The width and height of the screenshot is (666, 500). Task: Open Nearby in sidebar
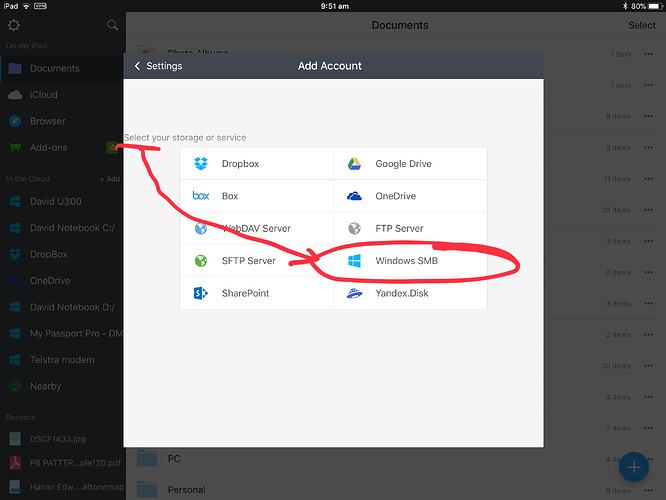62,386
